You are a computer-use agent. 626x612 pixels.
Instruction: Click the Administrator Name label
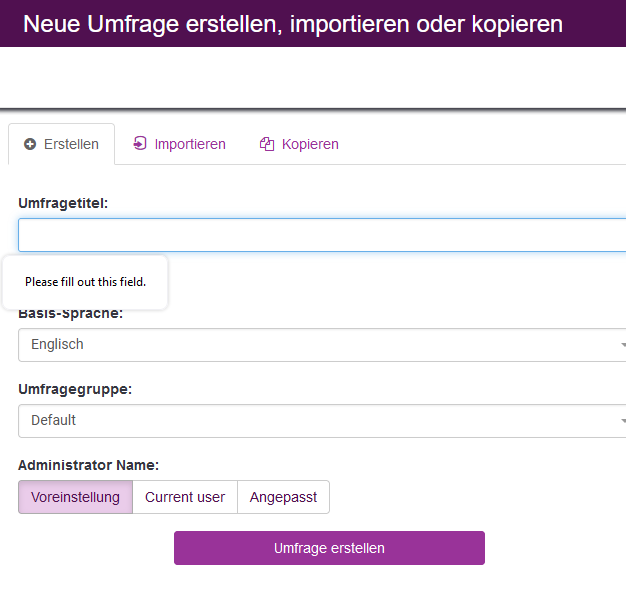(x=88, y=465)
